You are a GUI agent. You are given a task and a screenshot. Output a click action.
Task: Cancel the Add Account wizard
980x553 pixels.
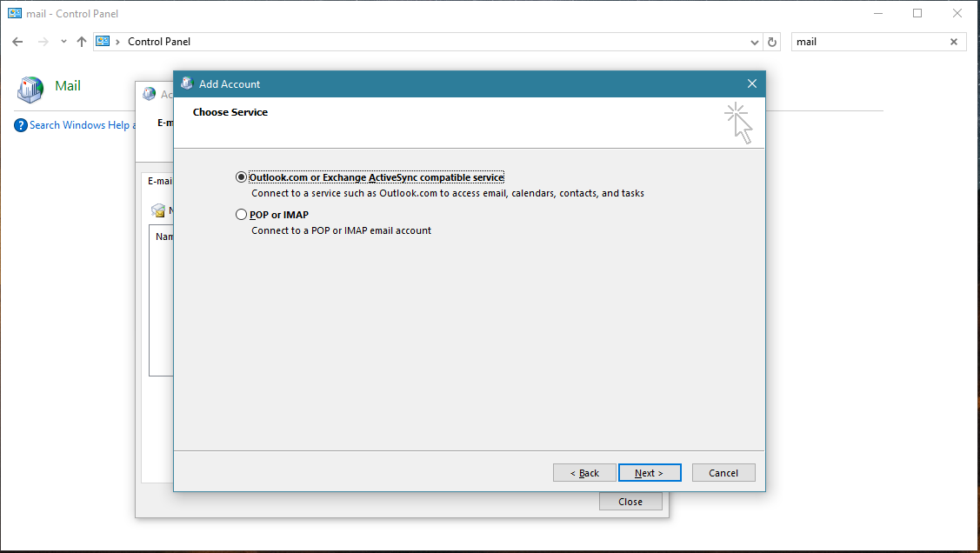tap(723, 473)
